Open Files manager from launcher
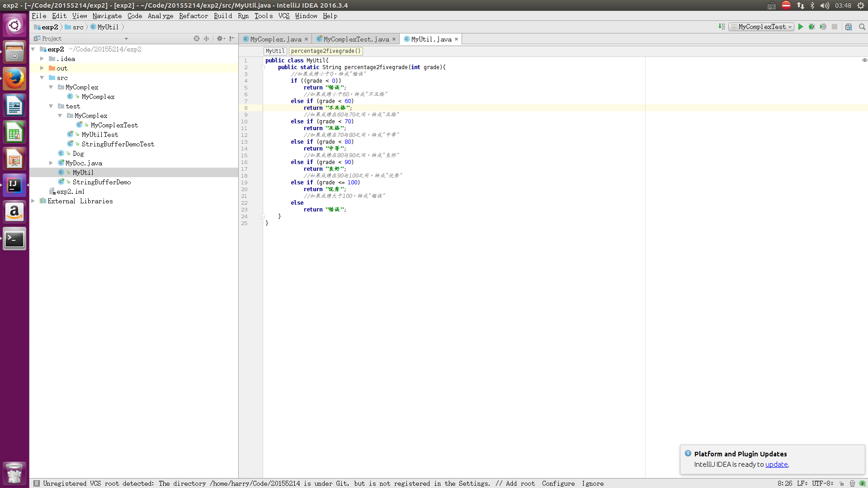The image size is (868, 488). click(x=14, y=52)
